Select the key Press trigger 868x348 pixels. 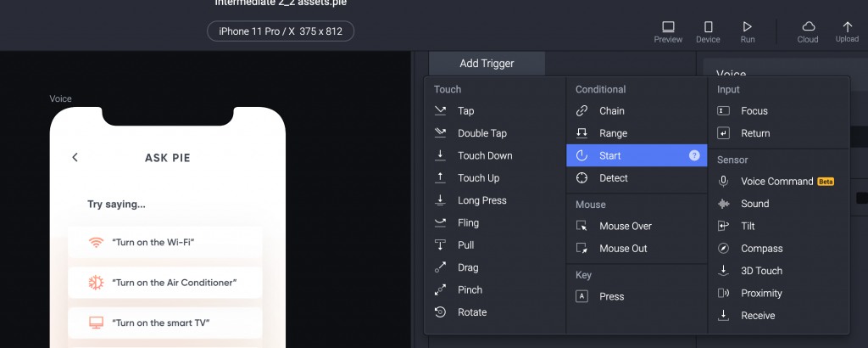tap(611, 297)
